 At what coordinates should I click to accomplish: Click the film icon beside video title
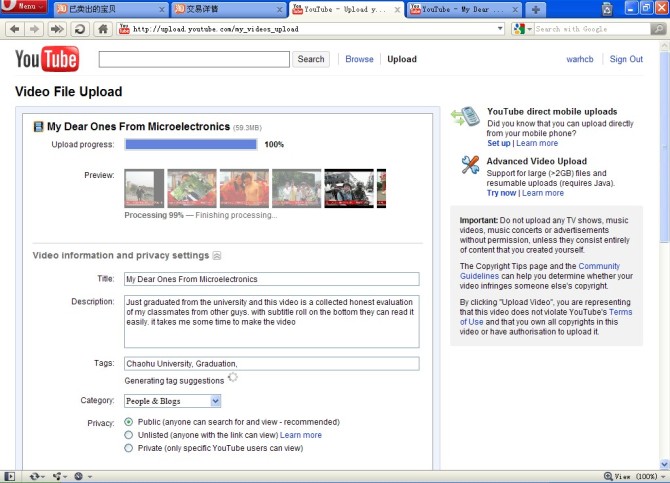38,127
